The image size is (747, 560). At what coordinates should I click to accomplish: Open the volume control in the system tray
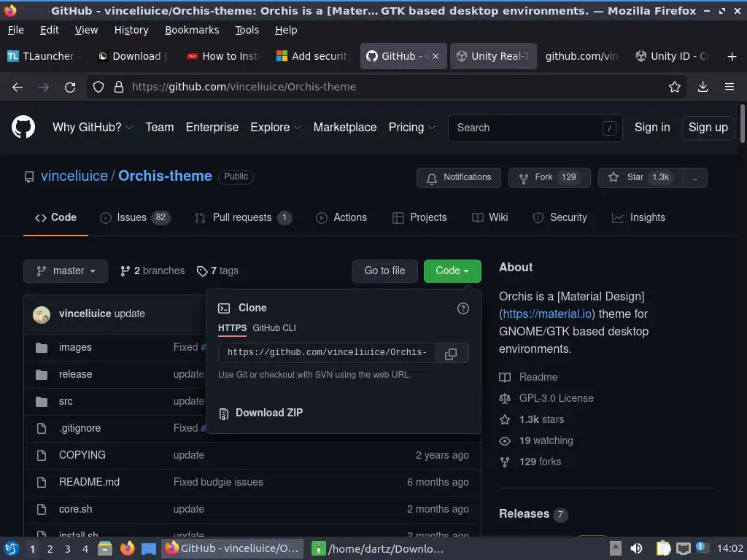(x=636, y=548)
